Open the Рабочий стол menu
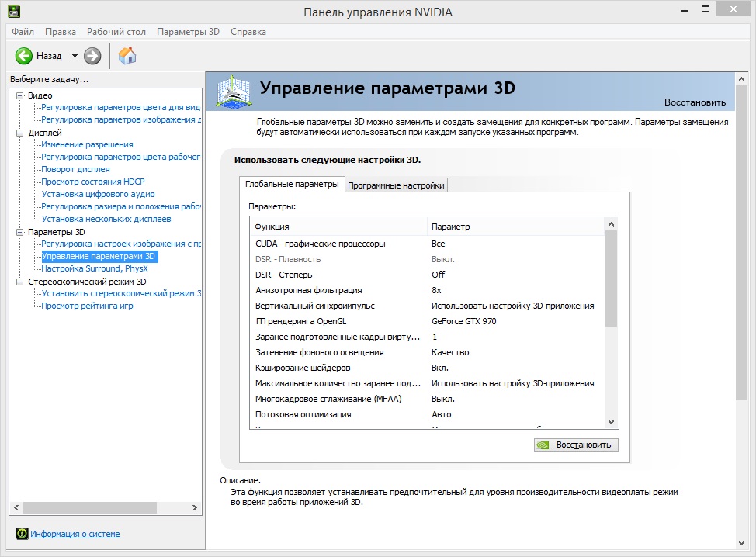Image resolution: width=756 pixels, height=557 pixels. 116,32
